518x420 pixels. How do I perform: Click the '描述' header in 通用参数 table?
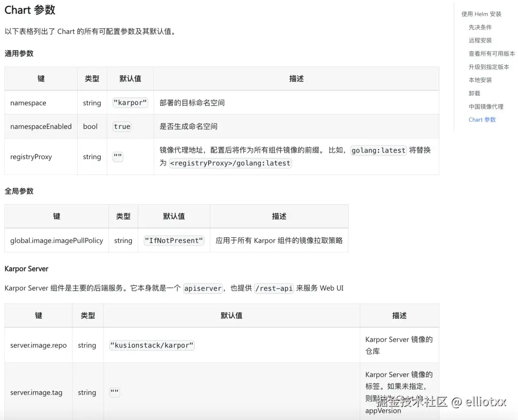pyautogui.click(x=296, y=79)
